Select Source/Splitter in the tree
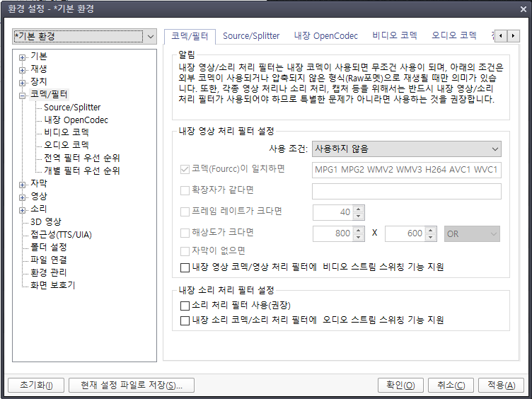Viewport: 532px width, 399px height. (72, 108)
